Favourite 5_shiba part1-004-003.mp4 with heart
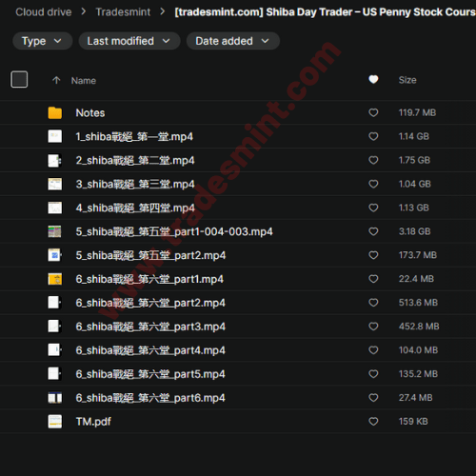This screenshot has width=476, height=476. click(x=373, y=231)
